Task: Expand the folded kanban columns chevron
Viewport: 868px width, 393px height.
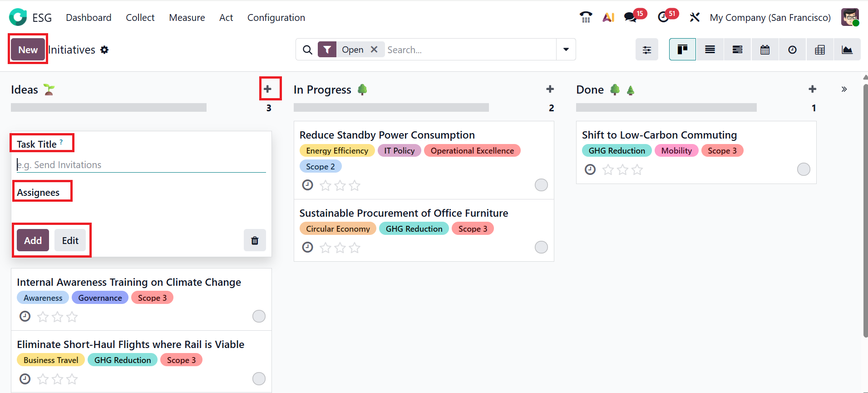Action: [844, 89]
